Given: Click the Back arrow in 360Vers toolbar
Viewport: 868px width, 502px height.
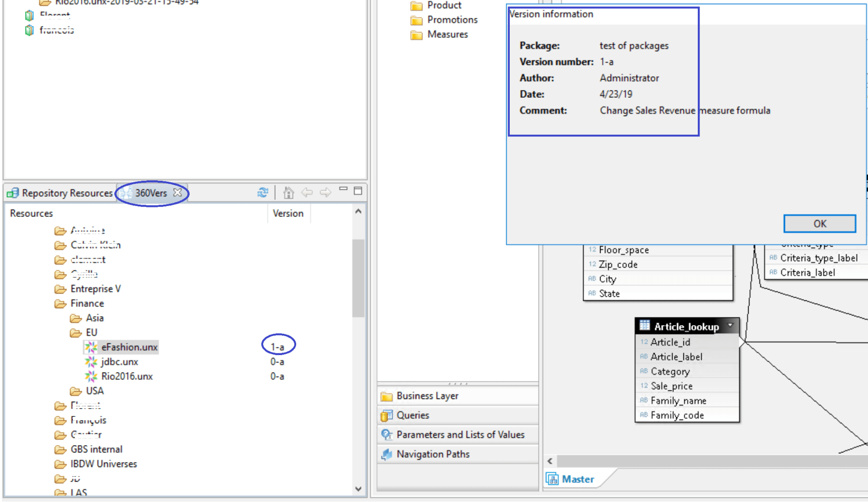Looking at the screenshot, I should click(307, 192).
